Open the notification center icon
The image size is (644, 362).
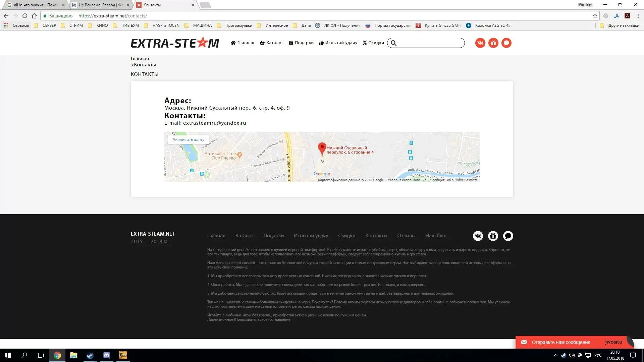(633, 355)
